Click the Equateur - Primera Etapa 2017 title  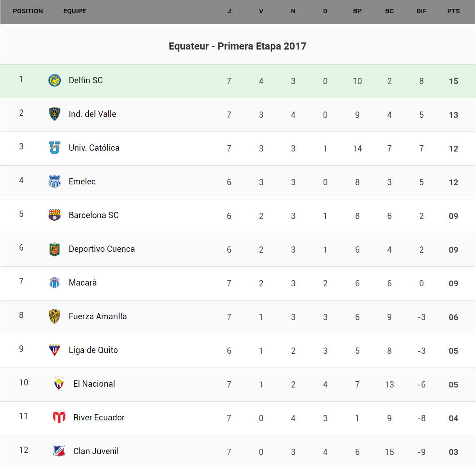click(237, 46)
